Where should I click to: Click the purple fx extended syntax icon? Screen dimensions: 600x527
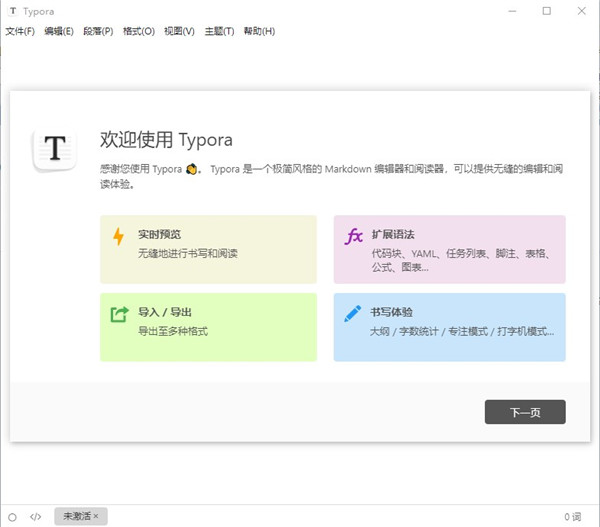coord(353,237)
